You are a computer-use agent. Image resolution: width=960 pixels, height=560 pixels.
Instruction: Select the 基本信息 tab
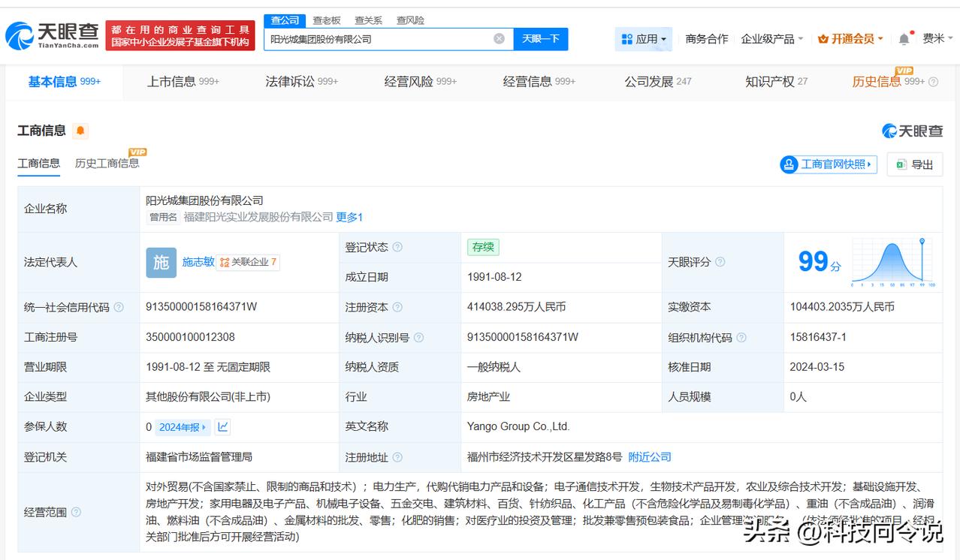click(64, 82)
